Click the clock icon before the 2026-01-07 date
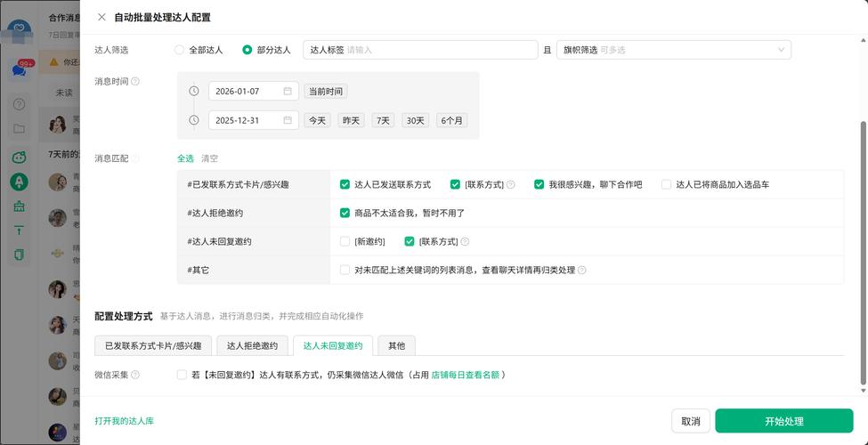 [x=194, y=91]
